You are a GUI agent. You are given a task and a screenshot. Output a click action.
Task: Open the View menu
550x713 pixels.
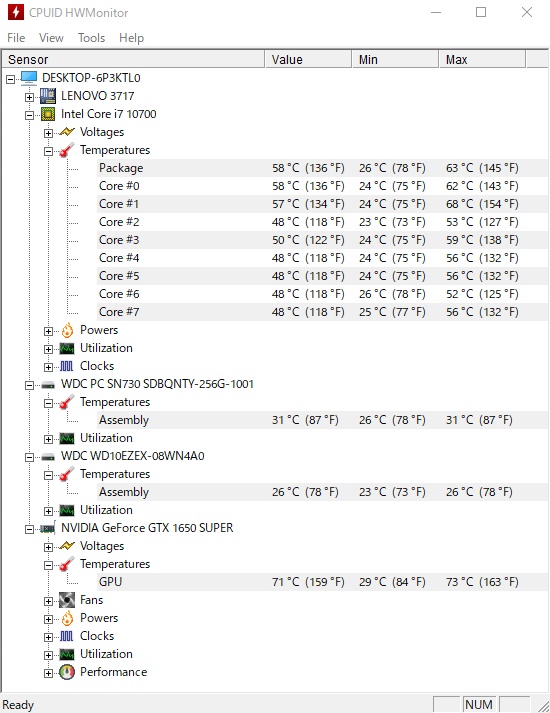(51, 38)
